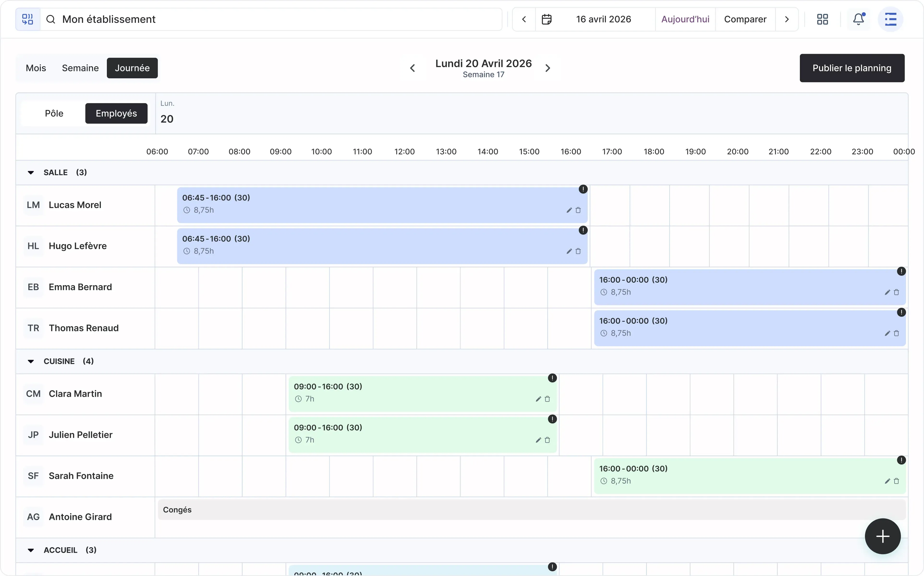Click the calendar date picker icon
Image resolution: width=924 pixels, height=576 pixels.
pos(546,19)
